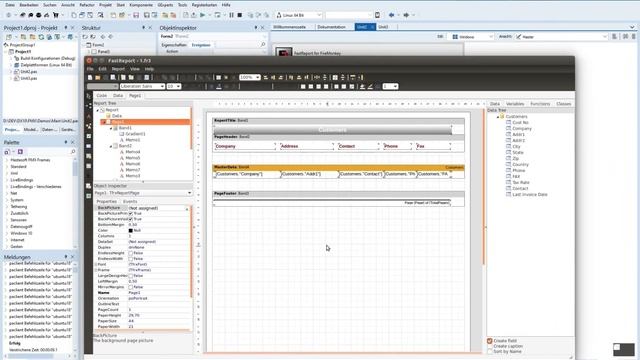
Task: Toggle LargeDesignHeight False checkbox
Action: (131, 276)
